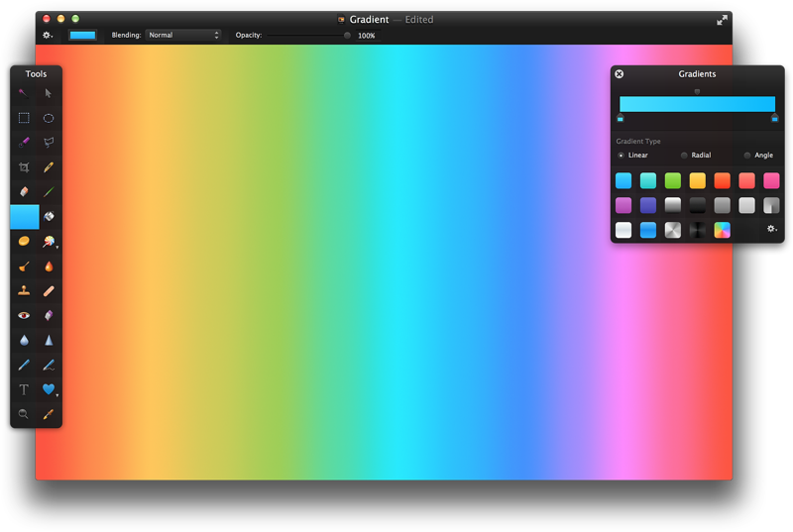Pick the black gradient preset
Viewport: 793px width, 532px height.
coord(698,205)
